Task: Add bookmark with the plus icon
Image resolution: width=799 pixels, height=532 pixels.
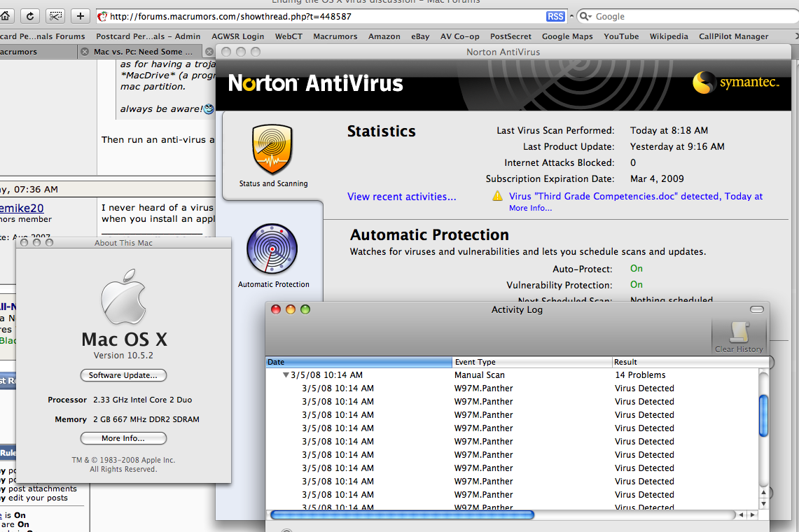Action: pyautogui.click(x=80, y=16)
